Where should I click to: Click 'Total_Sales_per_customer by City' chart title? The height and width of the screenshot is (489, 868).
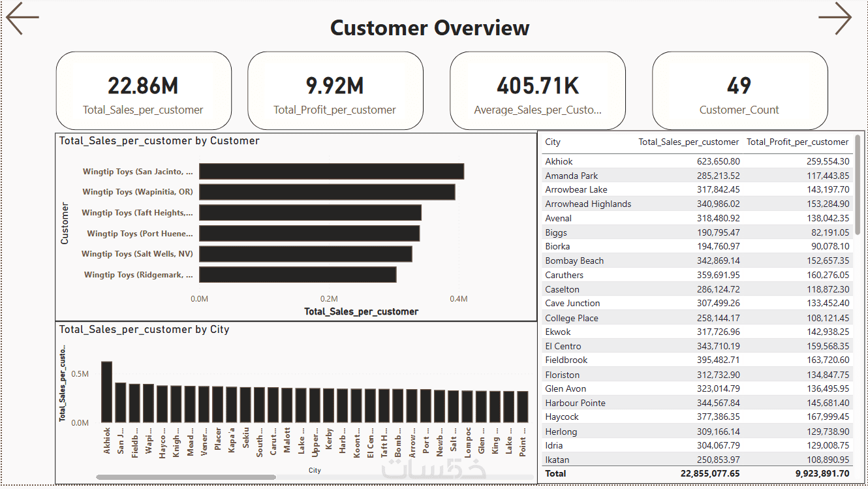[144, 330]
